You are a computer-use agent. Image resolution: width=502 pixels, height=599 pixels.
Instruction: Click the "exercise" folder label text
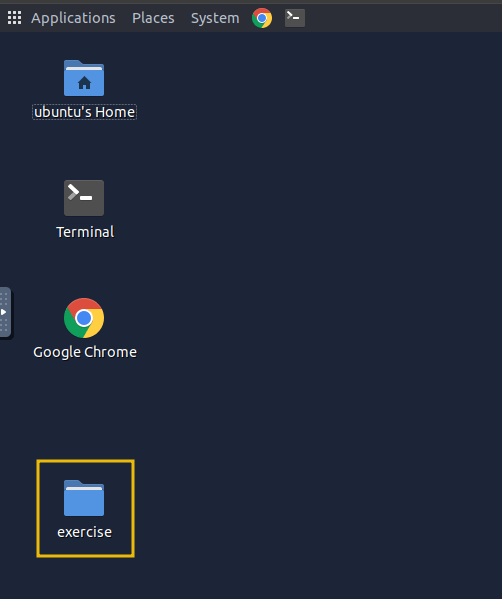pos(84,532)
